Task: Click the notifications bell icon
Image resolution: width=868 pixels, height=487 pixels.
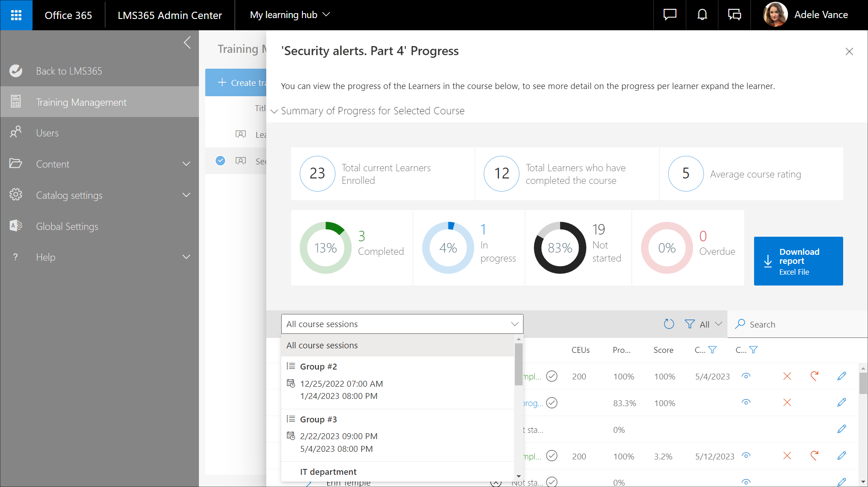Action: click(x=702, y=15)
